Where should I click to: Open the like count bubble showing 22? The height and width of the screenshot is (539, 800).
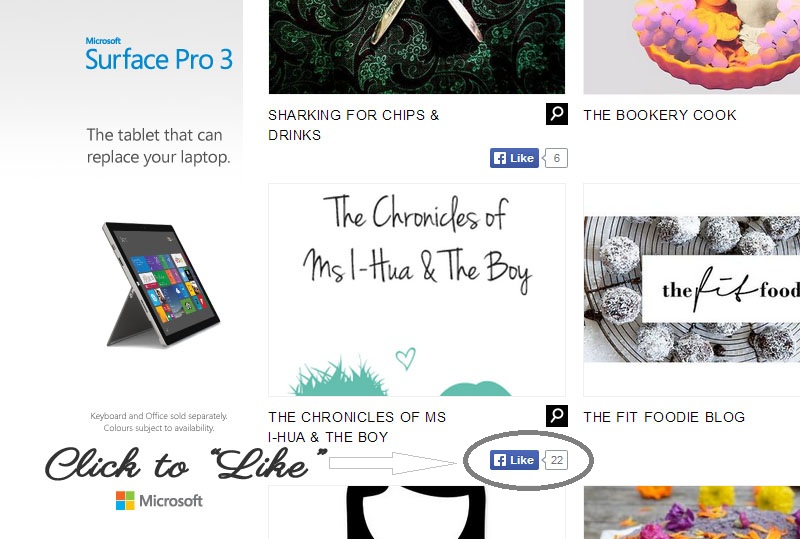(x=556, y=460)
